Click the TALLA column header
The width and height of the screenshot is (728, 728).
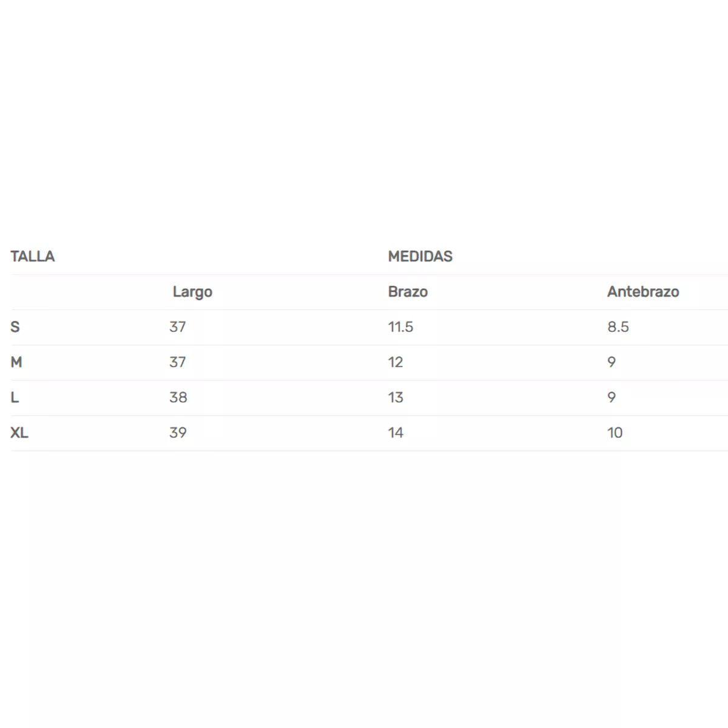pyautogui.click(x=33, y=257)
